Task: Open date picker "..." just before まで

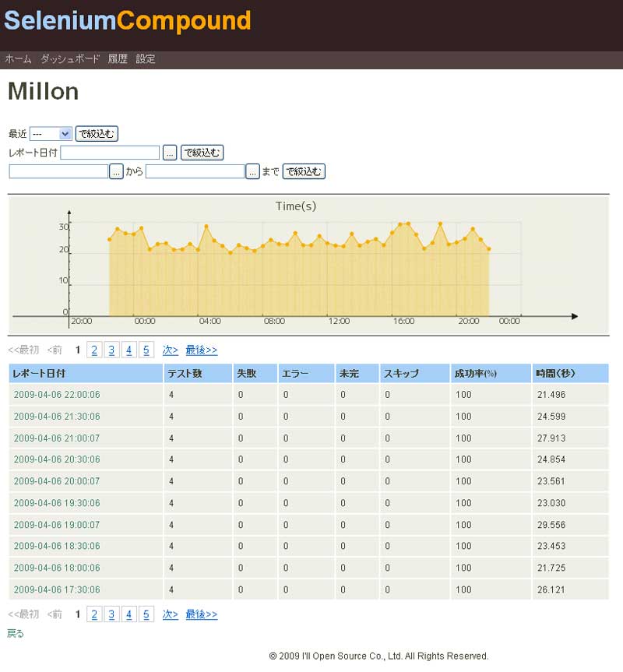Action: tap(253, 171)
